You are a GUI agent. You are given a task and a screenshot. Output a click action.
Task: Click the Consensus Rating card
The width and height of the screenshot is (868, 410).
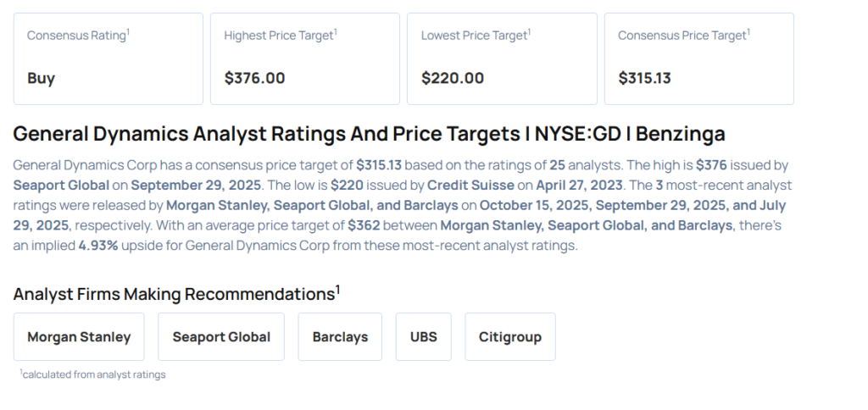(108, 58)
